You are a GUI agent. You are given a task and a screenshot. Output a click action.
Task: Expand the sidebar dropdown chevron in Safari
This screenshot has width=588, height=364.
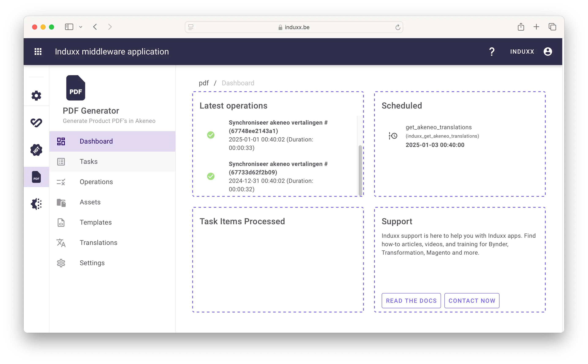coord(81,27)
